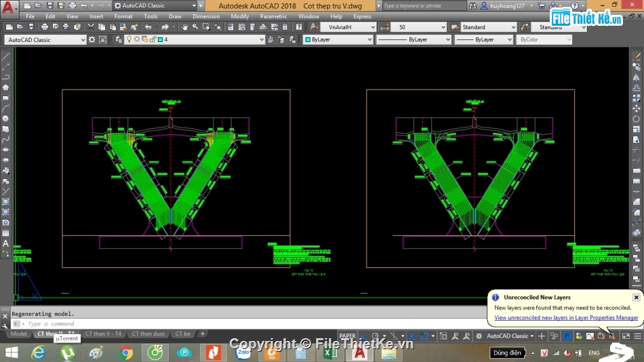The height and width of the screenshot is (362, 644).
Task: Open the Insert menu
Action: tap(96, 16)
